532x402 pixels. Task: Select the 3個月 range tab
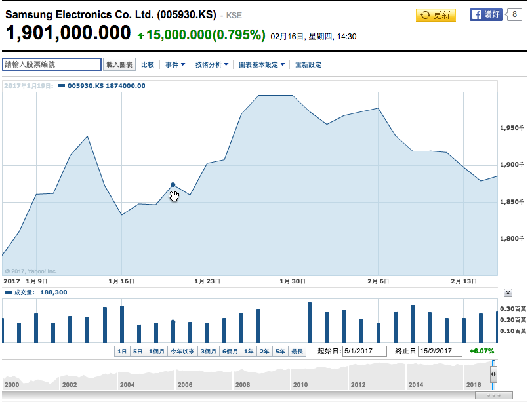(209, 351)
